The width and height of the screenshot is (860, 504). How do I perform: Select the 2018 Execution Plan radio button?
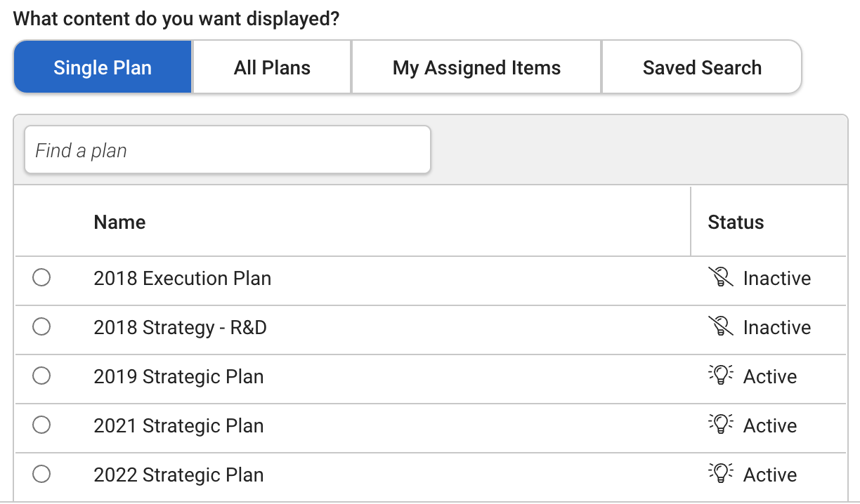point(41,278)
